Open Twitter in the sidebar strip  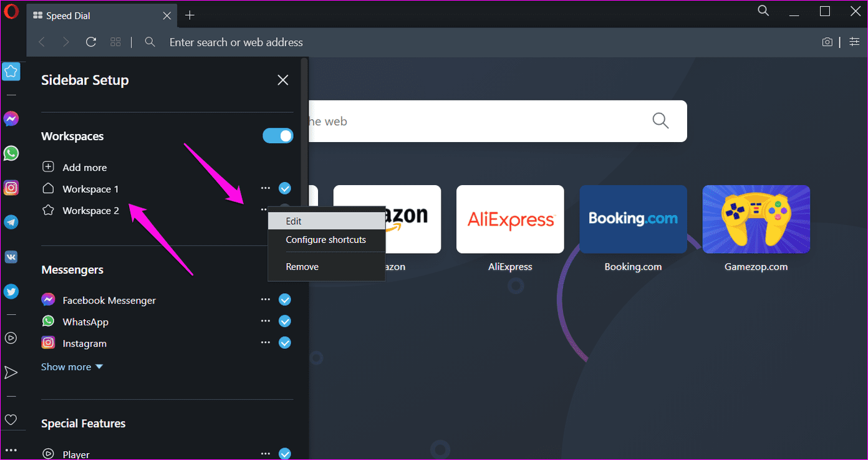11,291
